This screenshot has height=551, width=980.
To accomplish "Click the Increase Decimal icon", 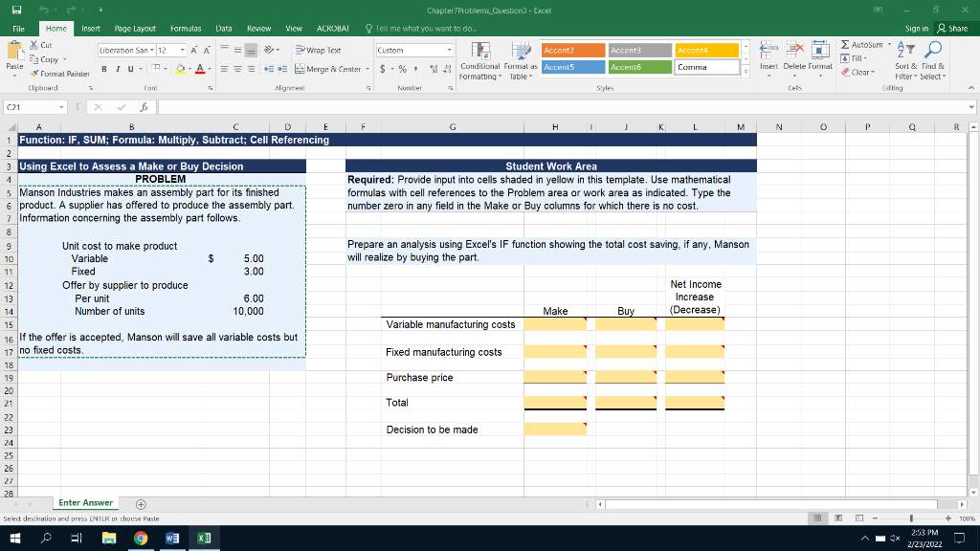I will pos(433,69).
